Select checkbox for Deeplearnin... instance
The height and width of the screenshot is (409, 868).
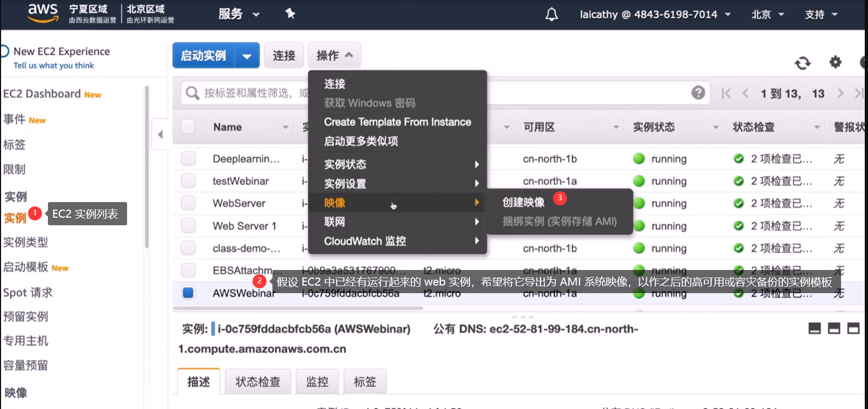coord(188,158)
